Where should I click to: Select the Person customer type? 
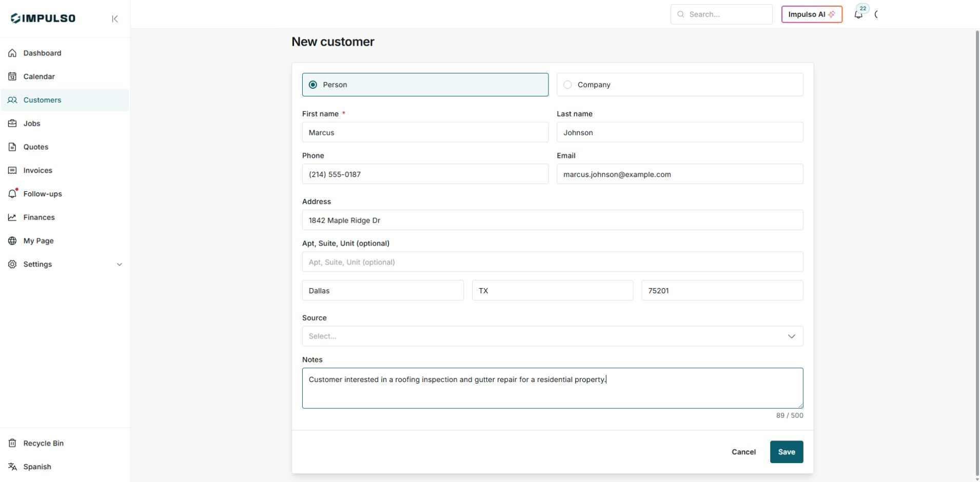pyautogui.click(x=425, y=85)
